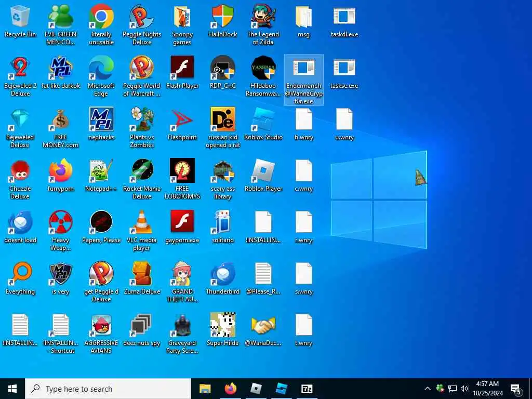This screenshot has width=532, height=399.
Task: Select the Roblox Player desktop icon
Action: pyautogui.click(x=263, y=171)
